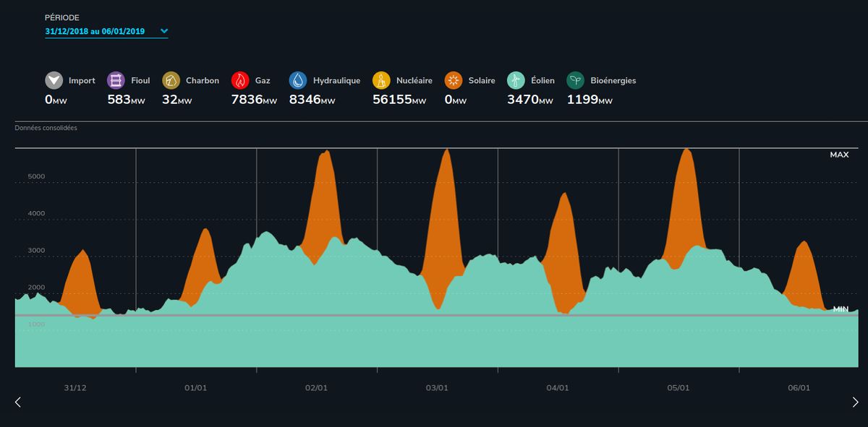Select the Éolien wind turbine icon
Viewport: 868px width, 427px height.
[515, 80]
